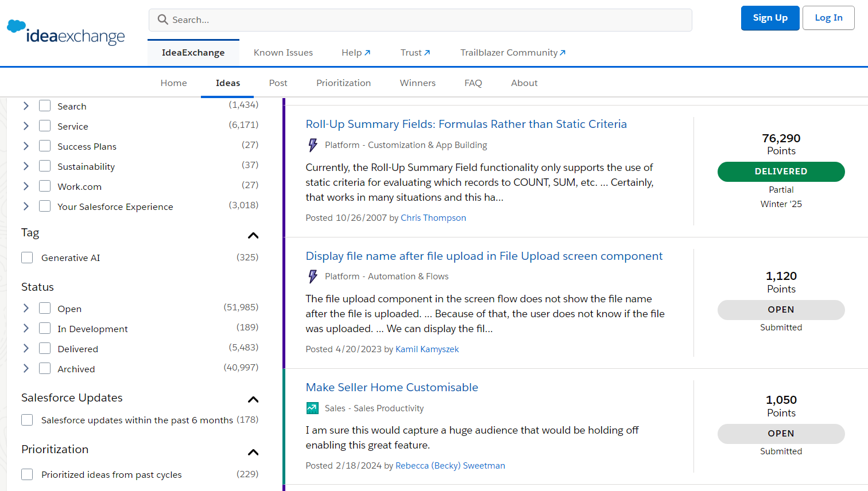868x491 pixels.
Task: Check Prioritized ideas from past cycles
Action: point(27,474)
